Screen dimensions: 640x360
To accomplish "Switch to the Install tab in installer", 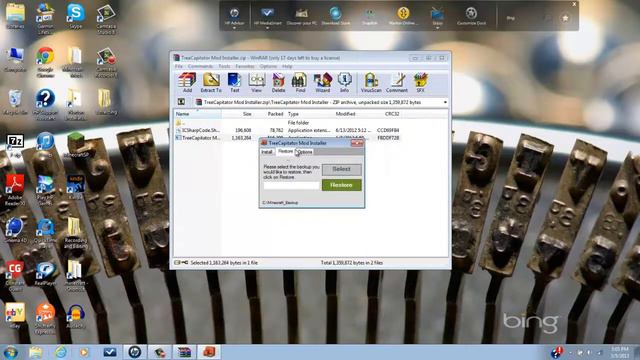I will [267, 152].
